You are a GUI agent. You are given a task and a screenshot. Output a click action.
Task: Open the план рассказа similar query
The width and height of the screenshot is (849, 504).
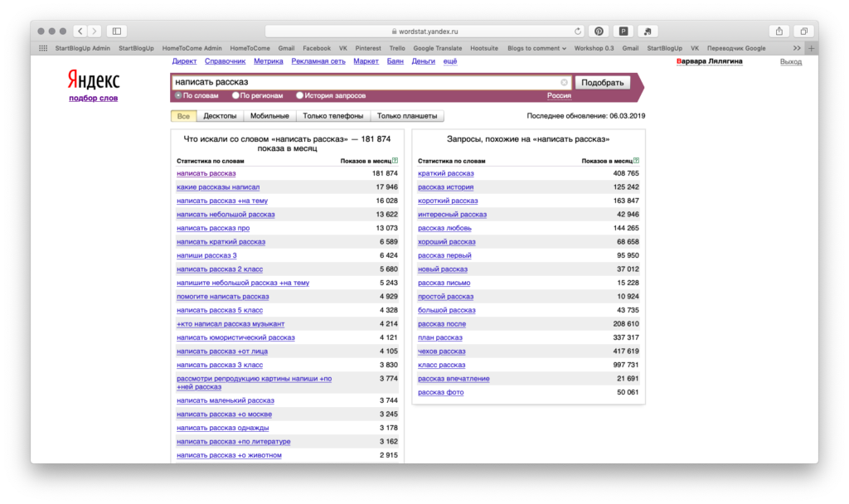(440, 338)
